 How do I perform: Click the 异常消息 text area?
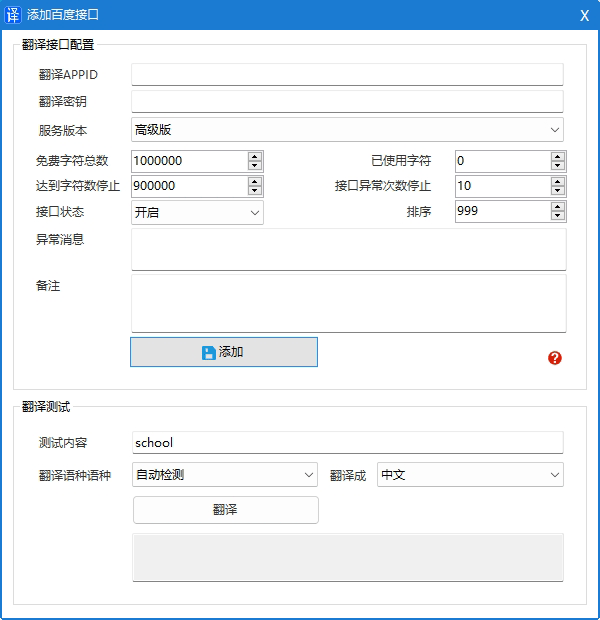pos(348,249)
